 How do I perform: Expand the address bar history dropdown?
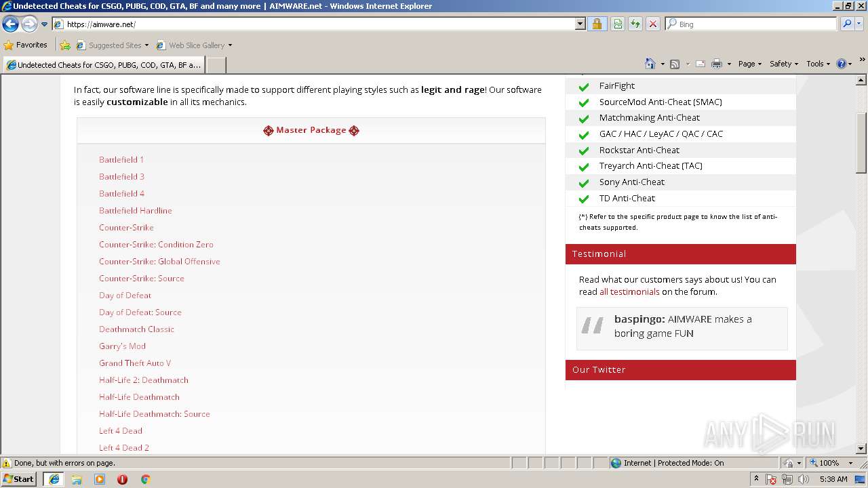click(x=580, y=24)
